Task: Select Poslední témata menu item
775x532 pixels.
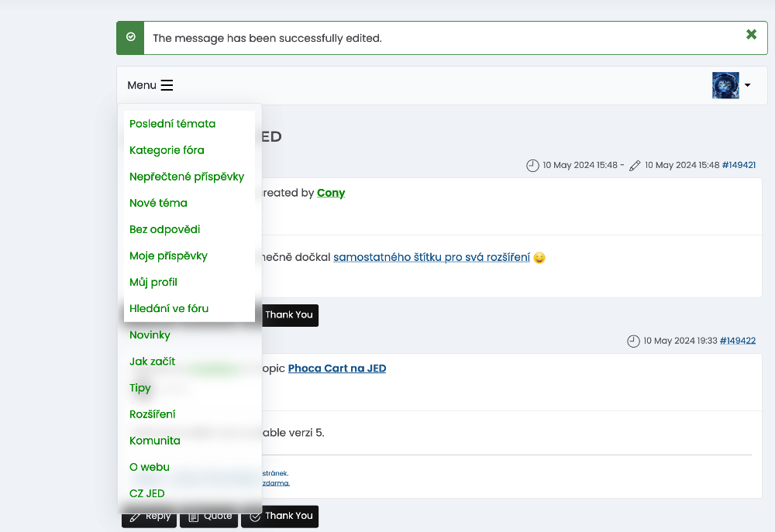Action: pyautogui.click(x=172, y=124)
